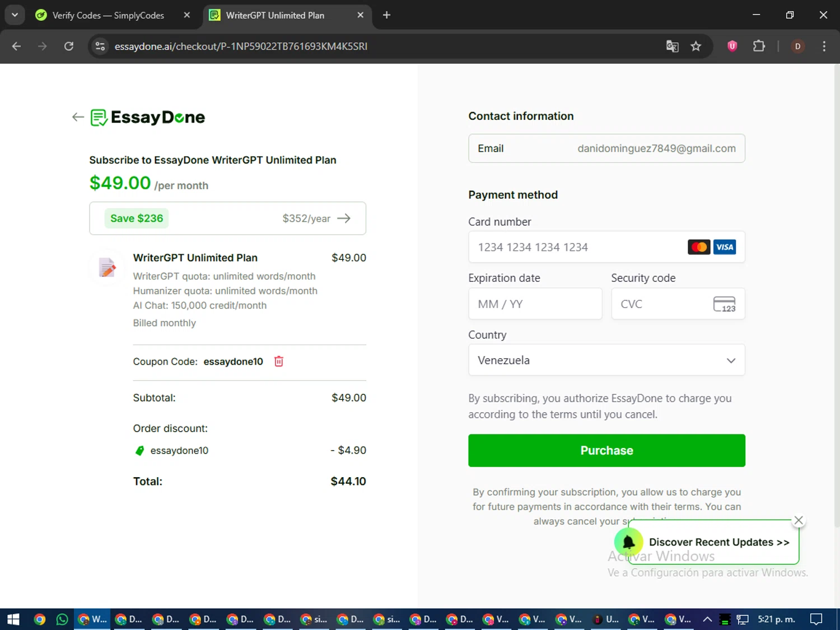This screenshot has width=840, height=630.
Task: Open the U... taskbar window
Action: [606, 619]
